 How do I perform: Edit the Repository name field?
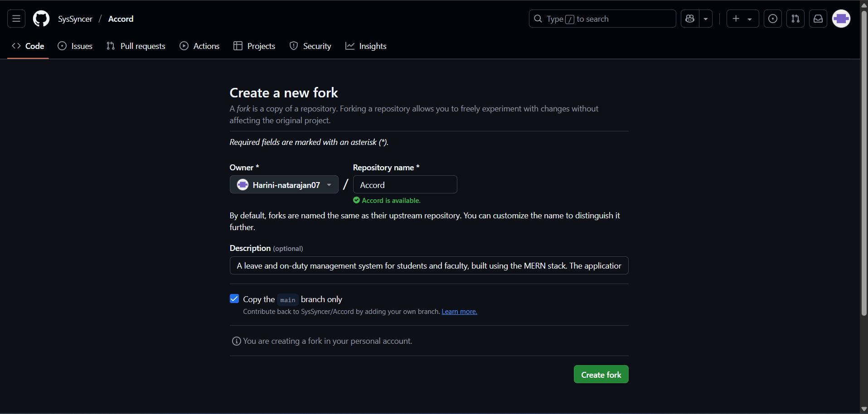click(x=405, y=184)
